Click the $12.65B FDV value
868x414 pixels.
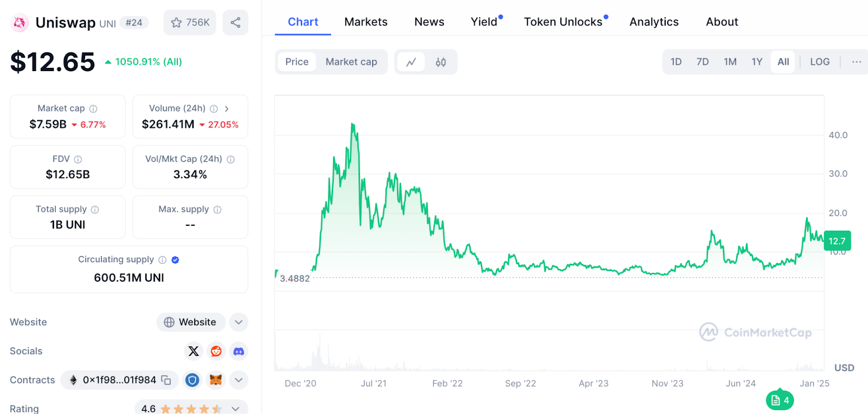[x=68, y=175]
